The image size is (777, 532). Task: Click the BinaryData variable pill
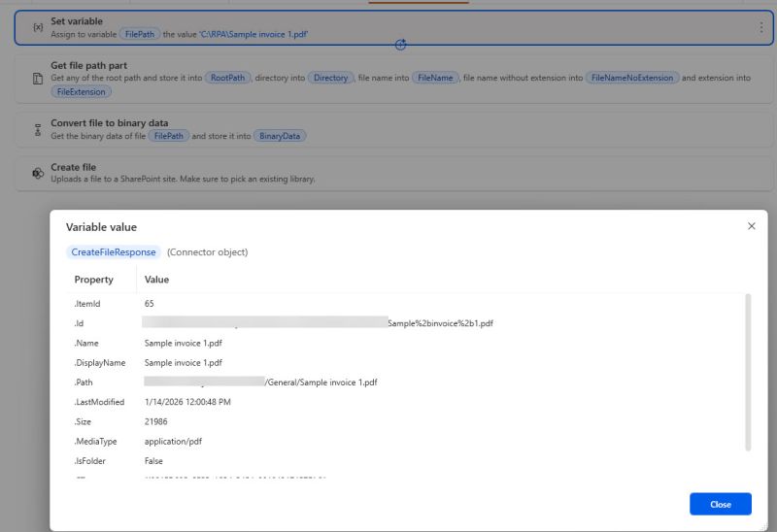281,136
